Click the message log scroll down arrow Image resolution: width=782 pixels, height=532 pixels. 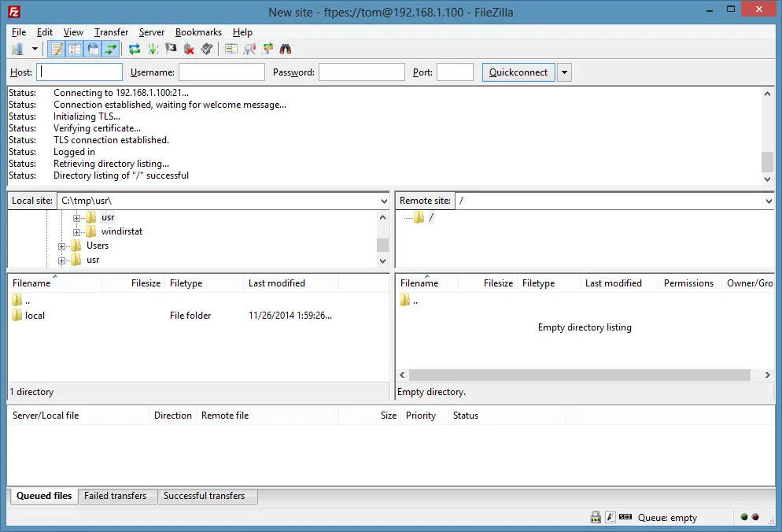click(767, 179)
